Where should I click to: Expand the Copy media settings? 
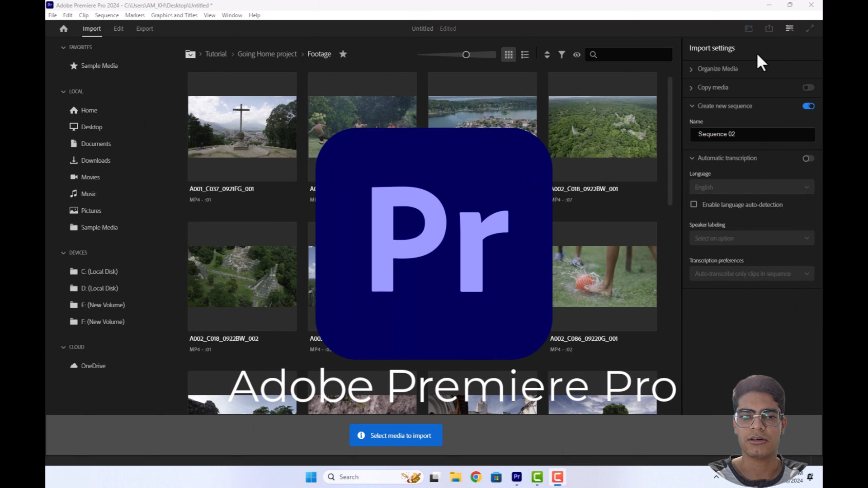click(x=691, y=88)
